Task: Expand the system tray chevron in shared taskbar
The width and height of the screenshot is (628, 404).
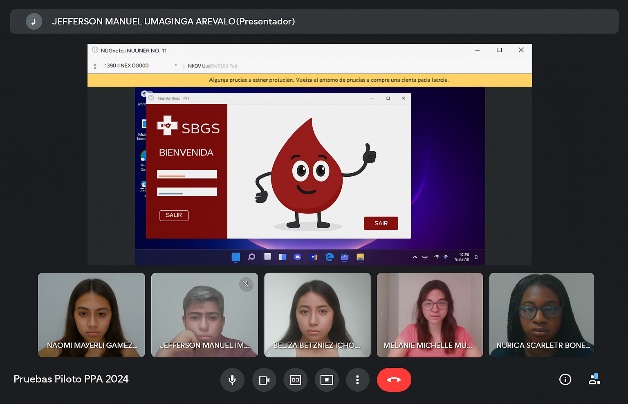Action: pyautogui.click(x=415, y=257)
